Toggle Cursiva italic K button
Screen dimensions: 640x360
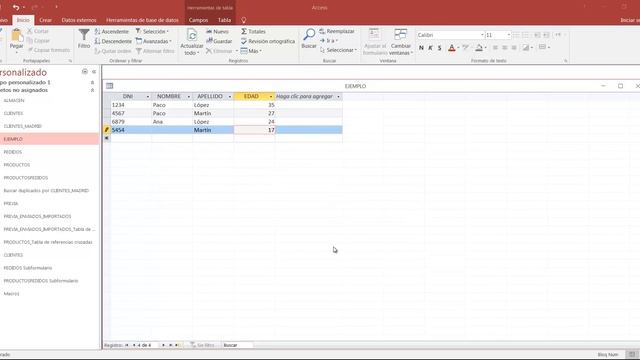point(431,48)
